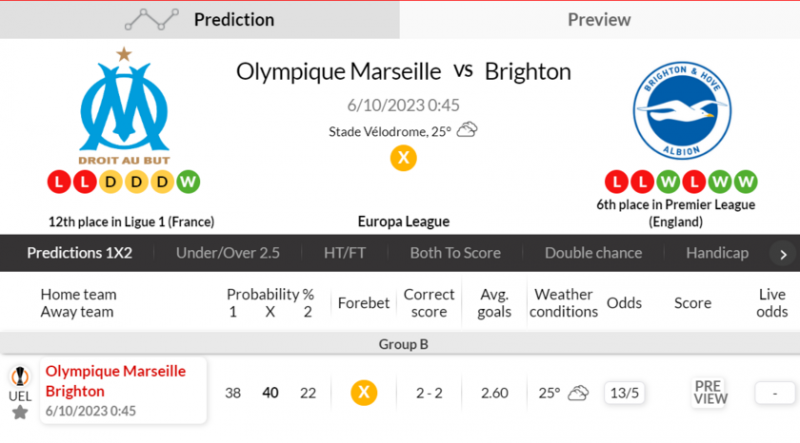The height and width of the screenshot is (443, 800).
Task: Click the cloud icon in weather conditions column
Action: click(x=578, y=393)
